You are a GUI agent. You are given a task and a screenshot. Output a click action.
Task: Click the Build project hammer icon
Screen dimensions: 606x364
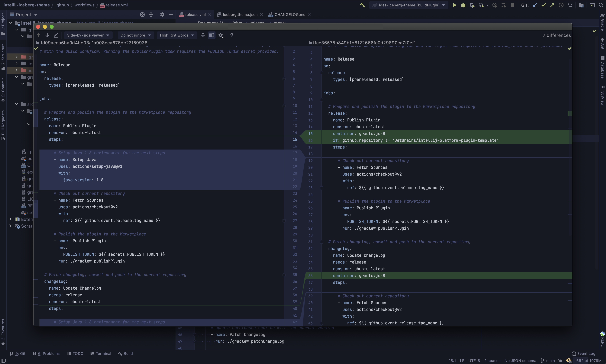tap(362, 5)
